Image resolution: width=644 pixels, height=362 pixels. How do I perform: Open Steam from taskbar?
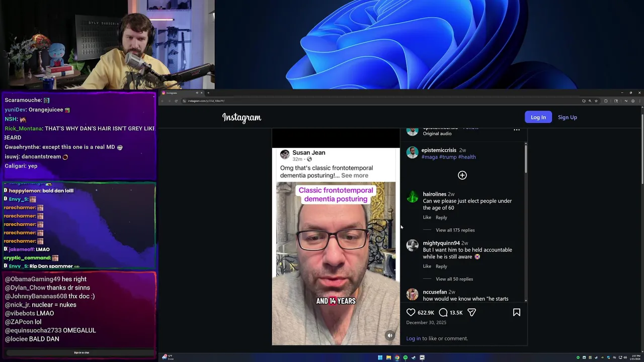click(414, 357)
